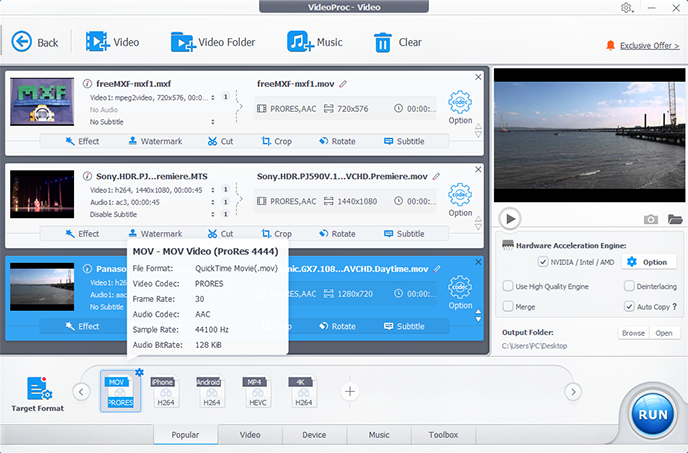The image size is (688, 453).
Task: Rotate the Panasonic video
Action: pyautogui.click(x=337, y=327)
